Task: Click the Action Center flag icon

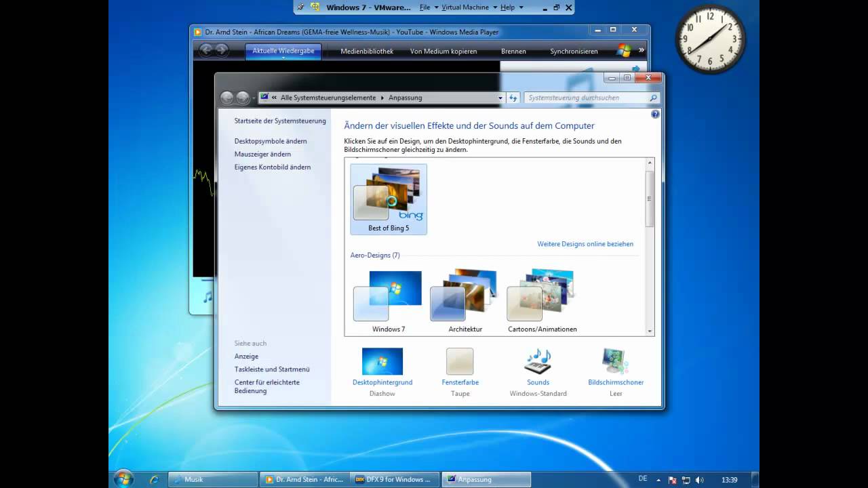Action: (673, 480)
